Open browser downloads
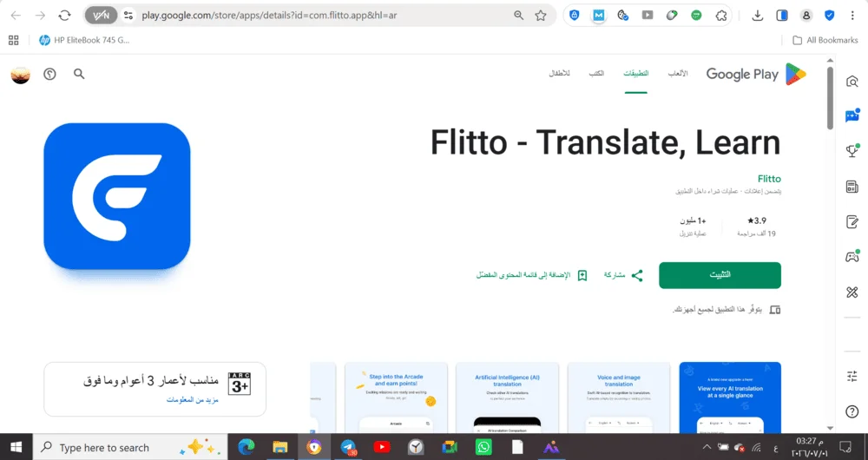868x460 pixels. pyautogui.click(x=757, y=16)
